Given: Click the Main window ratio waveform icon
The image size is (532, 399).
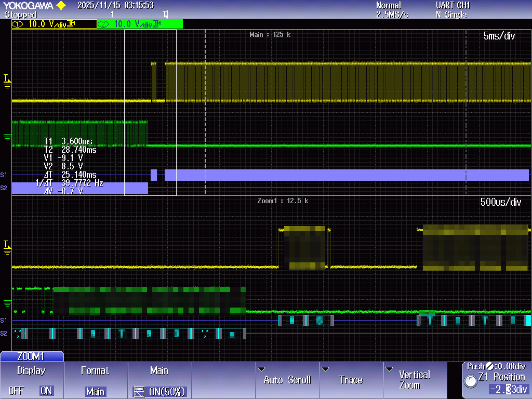Looking at the screenshot, I should 138,392.
